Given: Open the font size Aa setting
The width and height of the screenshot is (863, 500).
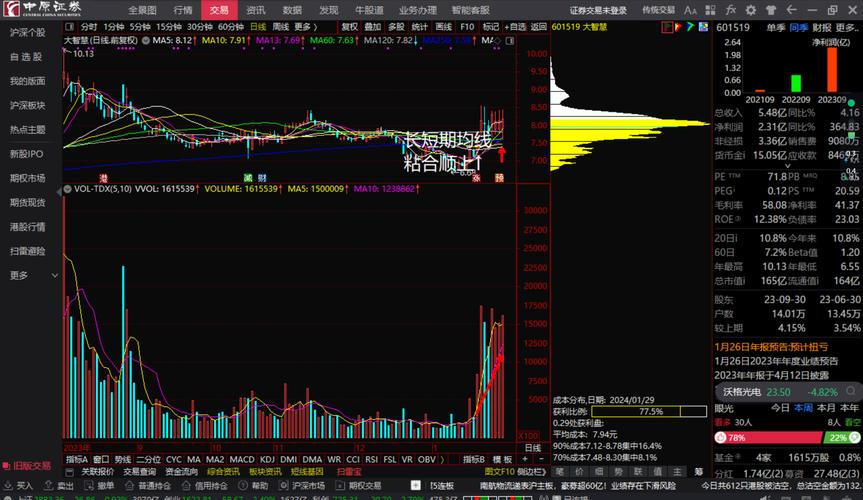Looking at the screenshot, I should [x=690, y=10].
